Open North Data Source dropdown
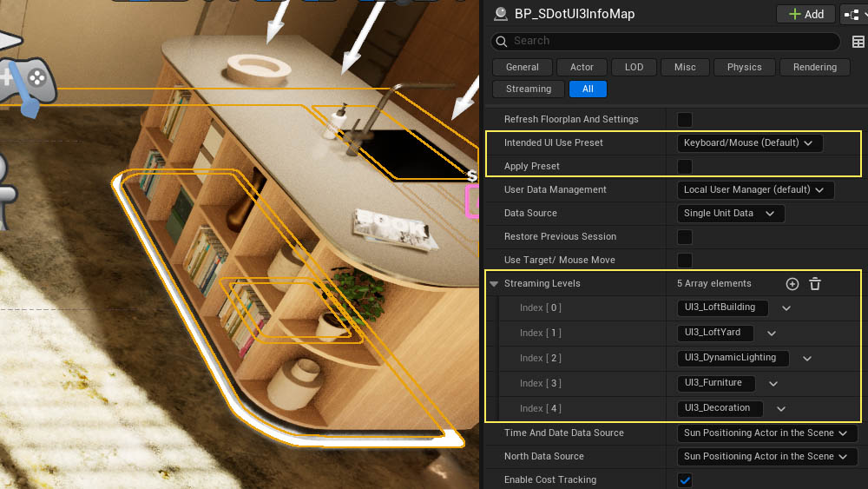 click(x=767, y=456)
